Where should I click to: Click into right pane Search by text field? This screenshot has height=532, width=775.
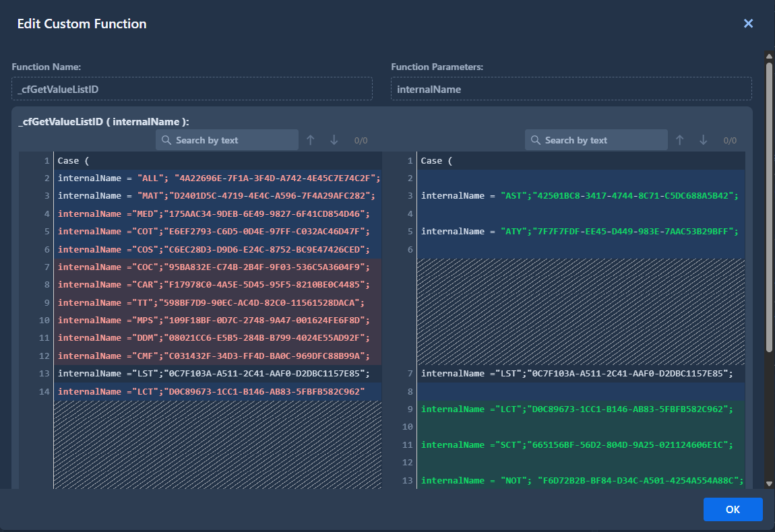click(602, 140)
